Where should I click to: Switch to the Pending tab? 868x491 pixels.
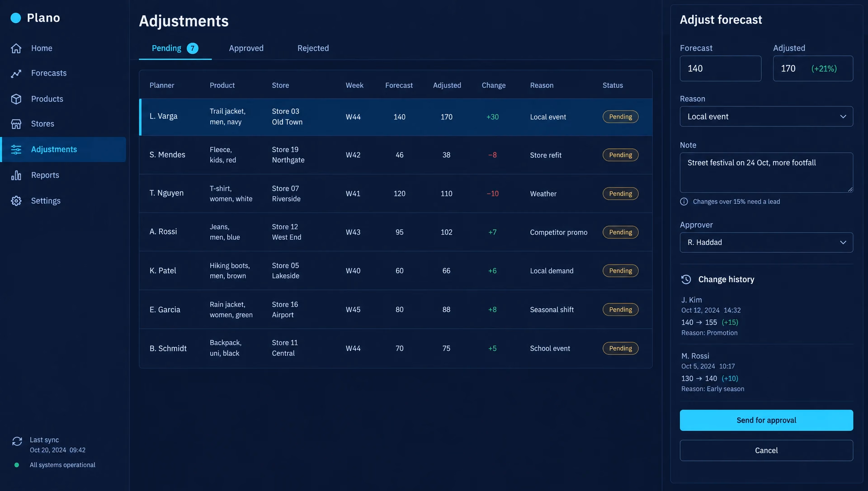(175, 48)
